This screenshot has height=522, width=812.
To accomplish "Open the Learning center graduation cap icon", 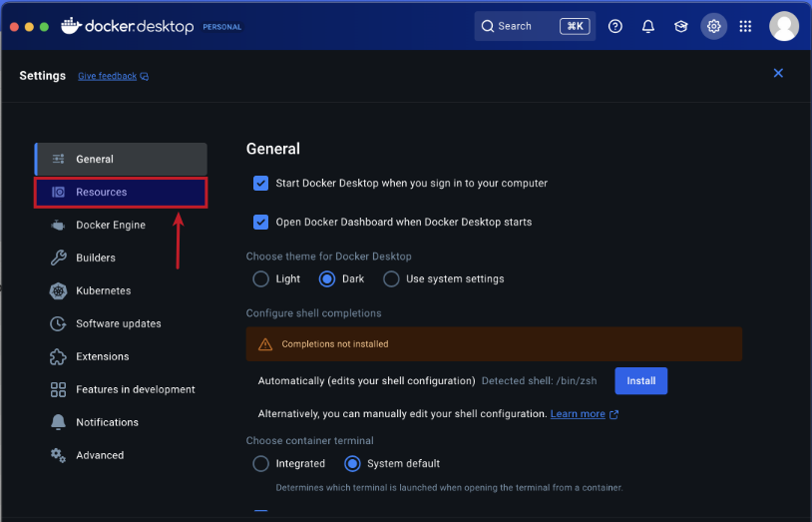I will tap(680, 26).
